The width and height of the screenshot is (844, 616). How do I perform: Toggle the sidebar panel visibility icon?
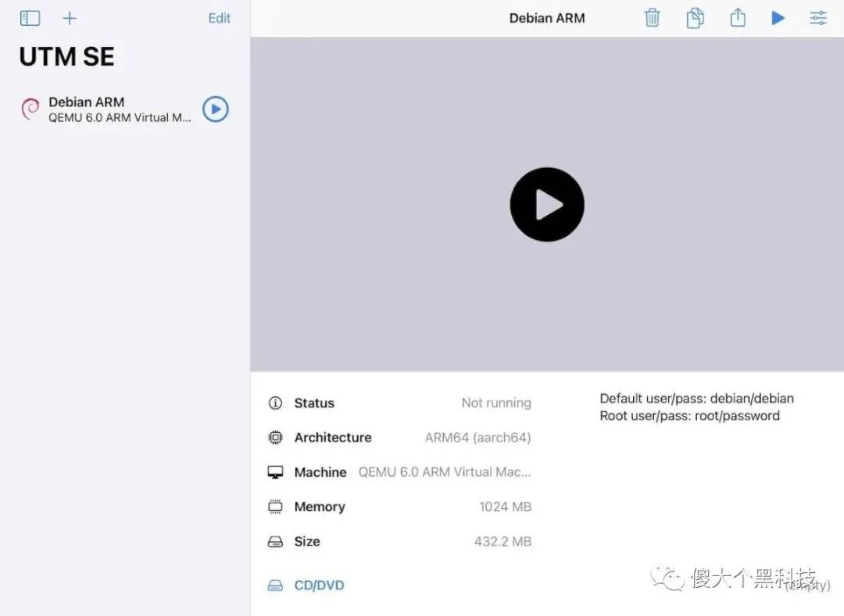click(30, 18)
